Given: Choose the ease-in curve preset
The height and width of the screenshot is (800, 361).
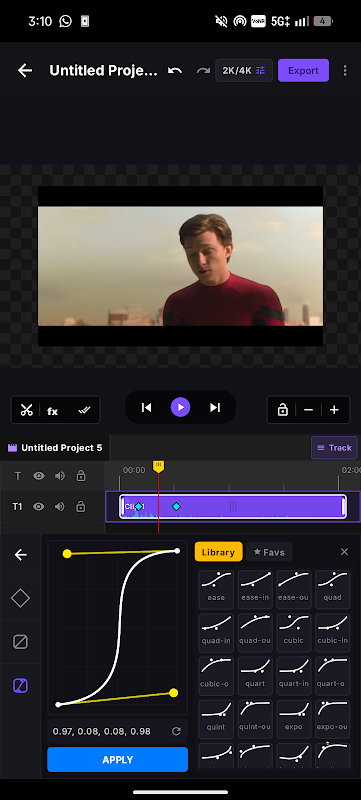Looking at the screenshot, I should click(255, 589).
